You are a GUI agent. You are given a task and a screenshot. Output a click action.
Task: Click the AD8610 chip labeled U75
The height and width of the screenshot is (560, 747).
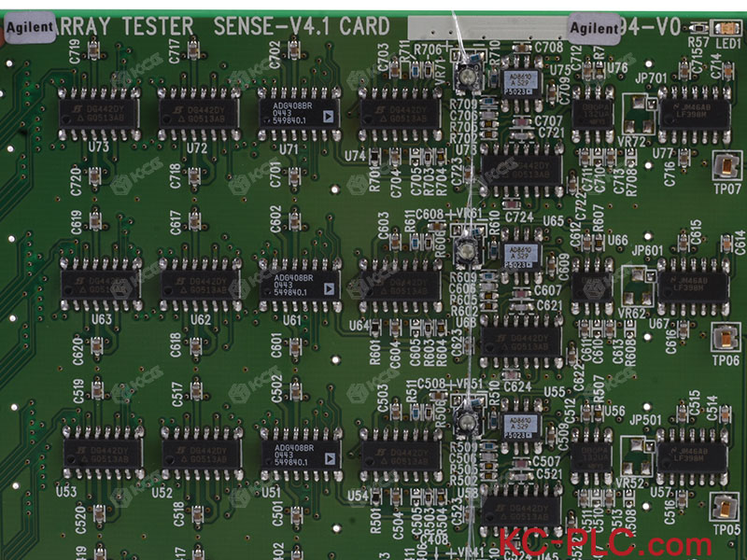coord(522,81)
